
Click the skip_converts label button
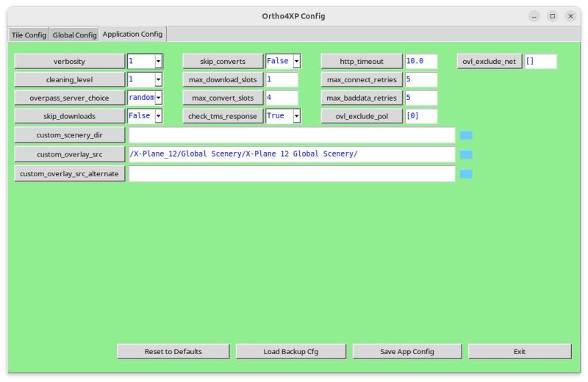pyautogui.click(x=223, y=62)
